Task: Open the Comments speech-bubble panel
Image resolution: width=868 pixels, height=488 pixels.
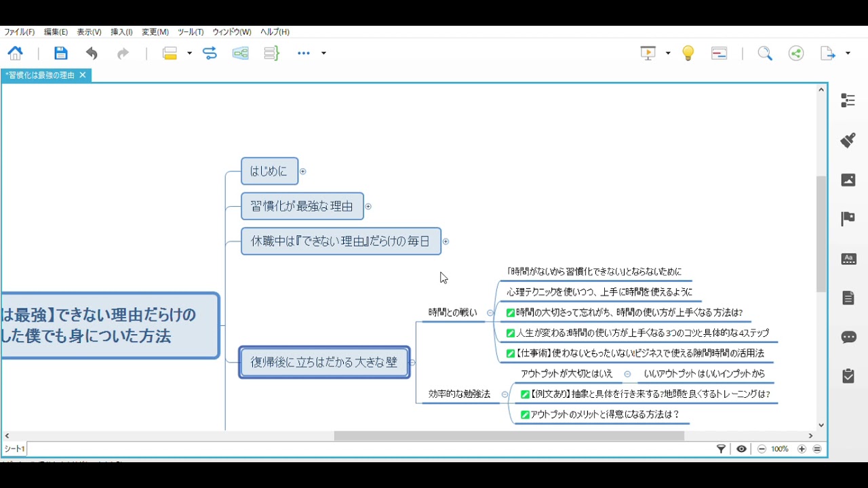Action: [x=848, y=337]
